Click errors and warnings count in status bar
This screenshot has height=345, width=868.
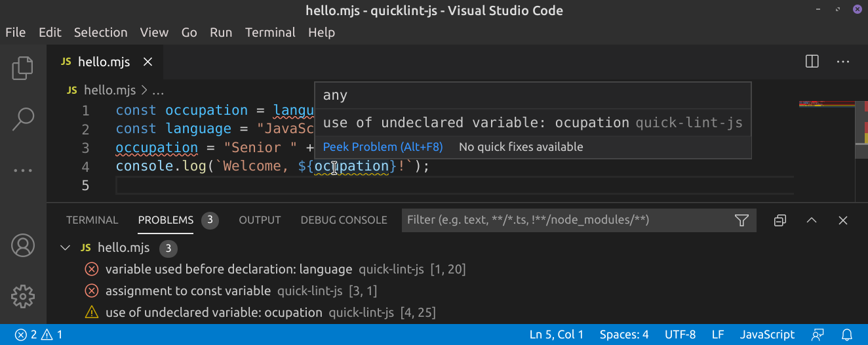click(x=39, y=335)
